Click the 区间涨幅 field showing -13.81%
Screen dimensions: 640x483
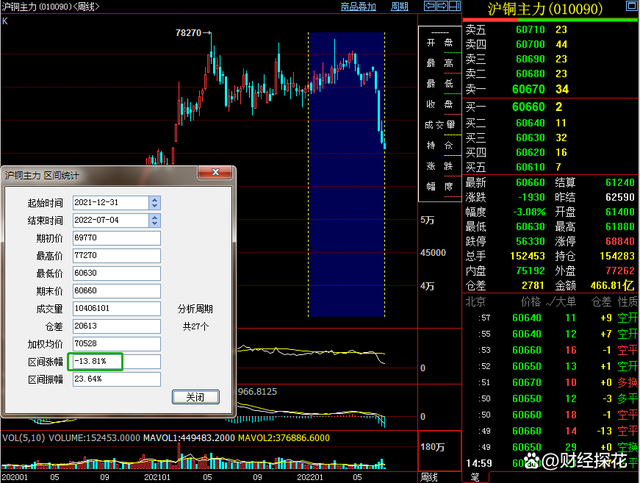pos(117,361)
